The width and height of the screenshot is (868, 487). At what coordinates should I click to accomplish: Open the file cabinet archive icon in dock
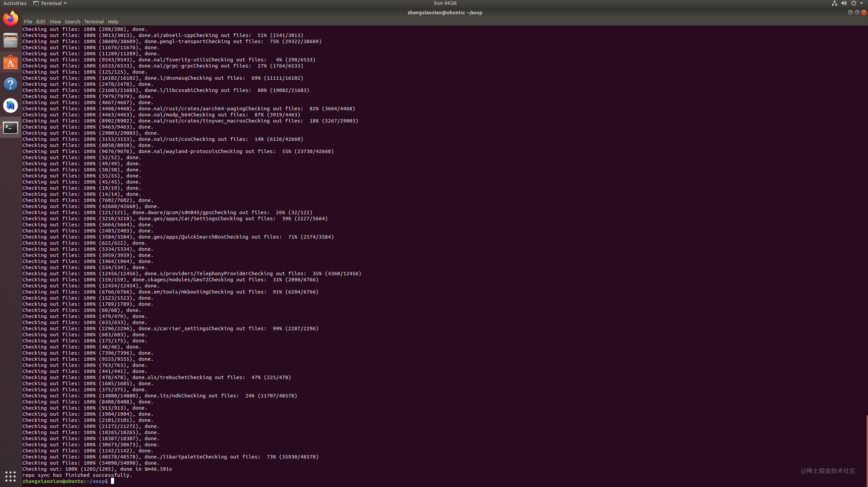pos(10,40)
